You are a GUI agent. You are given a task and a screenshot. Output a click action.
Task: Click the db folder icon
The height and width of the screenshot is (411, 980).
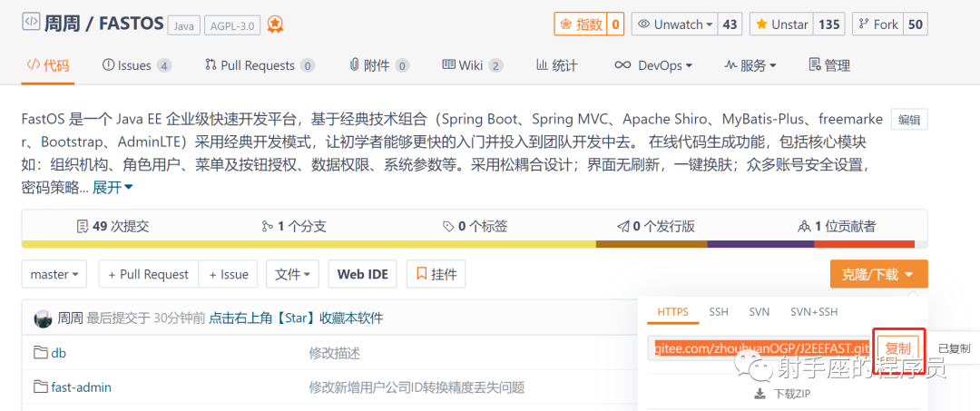coord(41,353)
